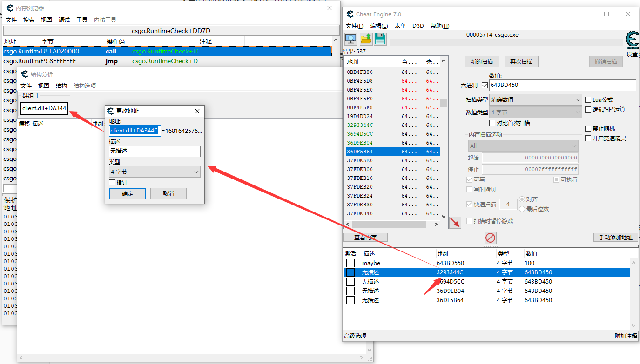Select address list row 36D9EB04

click(486, 291)
